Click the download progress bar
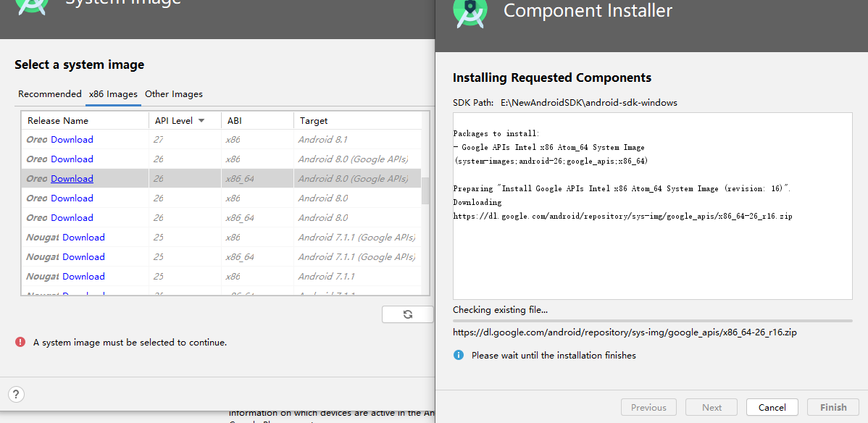 click(x=653, y=321)
